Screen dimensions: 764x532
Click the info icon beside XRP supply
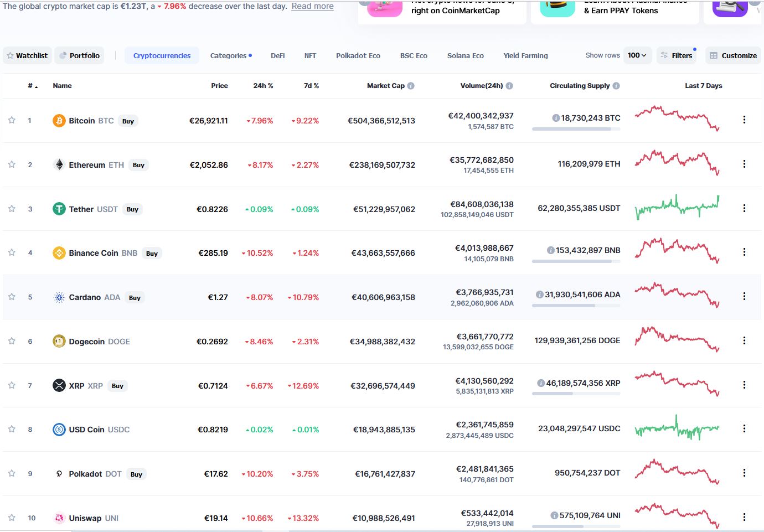point(541,383)
